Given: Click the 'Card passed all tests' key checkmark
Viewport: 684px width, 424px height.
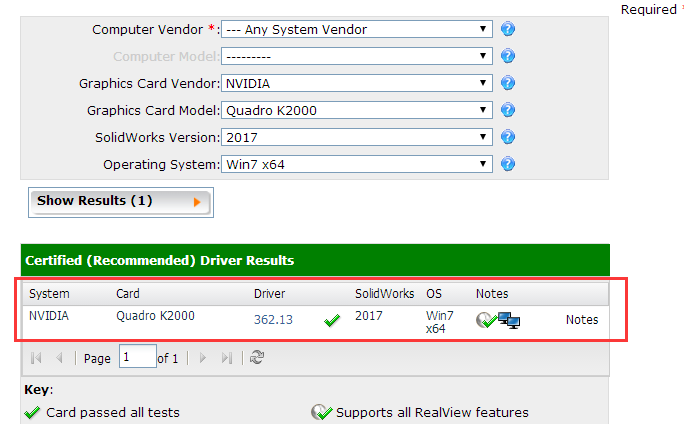Looking at the screenshot, I should click(32, 413).
